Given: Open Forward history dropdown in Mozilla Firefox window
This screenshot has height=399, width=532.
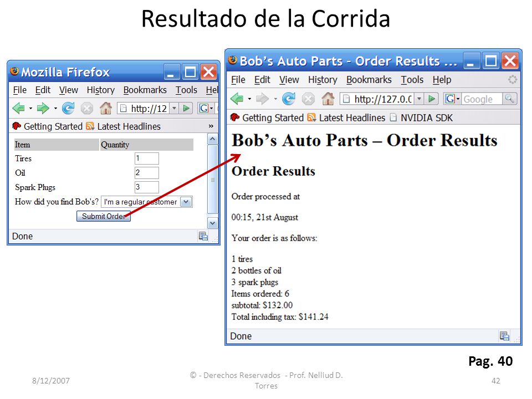Looking at the screenshot, I should (x=55, y=109).
